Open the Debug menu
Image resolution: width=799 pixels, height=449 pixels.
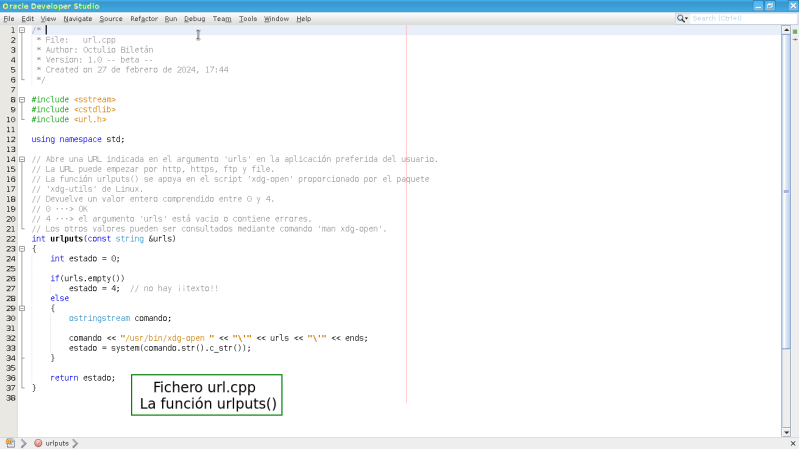click(x=194, y=19)
